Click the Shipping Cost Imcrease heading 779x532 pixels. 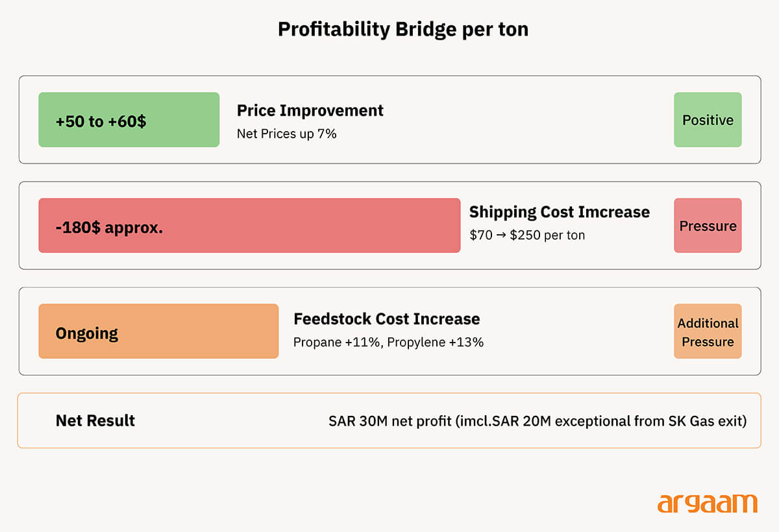coord(560,212)
